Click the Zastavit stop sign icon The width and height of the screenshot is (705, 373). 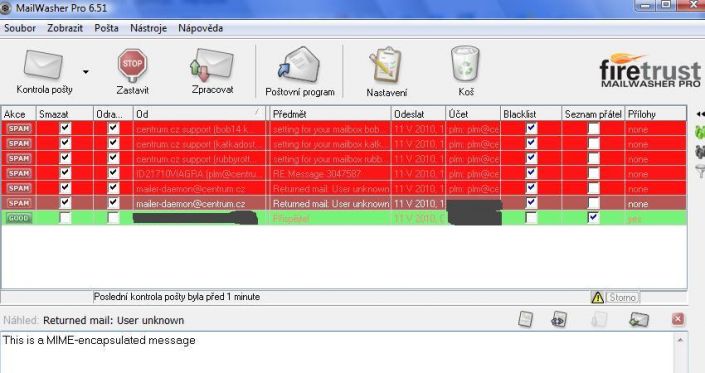[132, 65]
